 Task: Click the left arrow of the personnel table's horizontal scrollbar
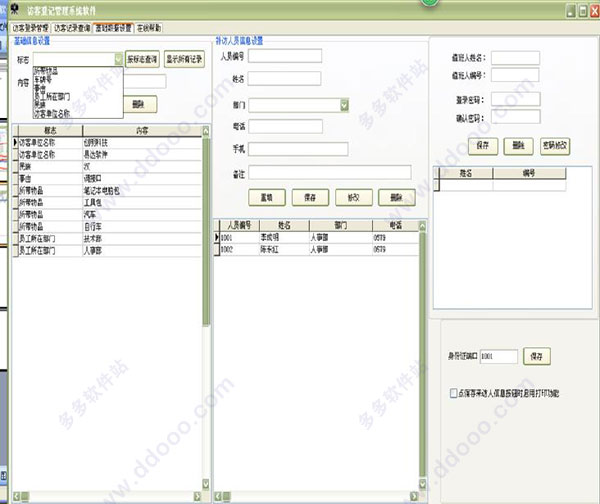pyautogui.click(x=217, y=496)
